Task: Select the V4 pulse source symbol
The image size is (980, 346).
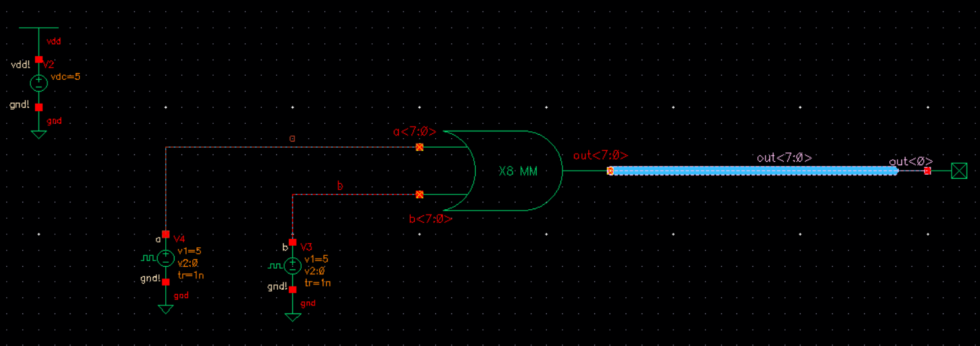Action: [x=166, y=257]
